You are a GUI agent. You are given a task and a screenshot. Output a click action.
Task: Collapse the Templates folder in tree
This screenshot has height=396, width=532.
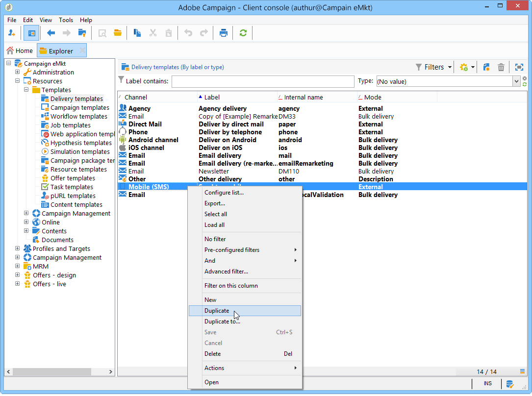pos(26,90)
